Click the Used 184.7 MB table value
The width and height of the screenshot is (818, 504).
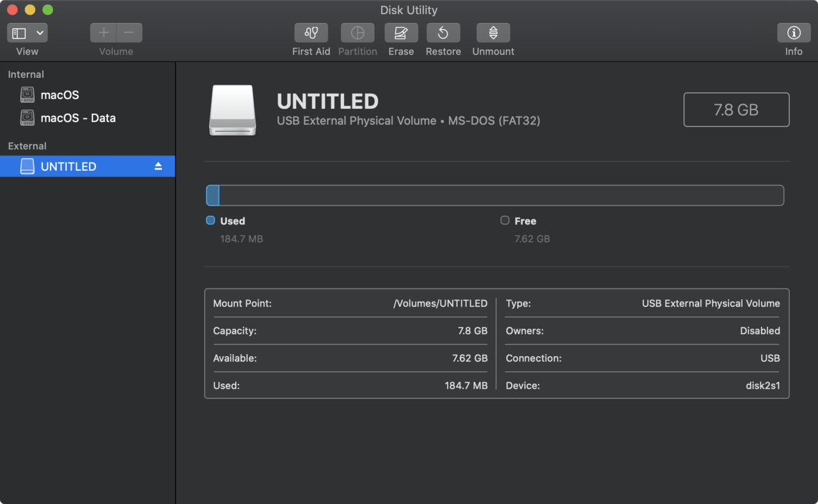pos(466,386)
